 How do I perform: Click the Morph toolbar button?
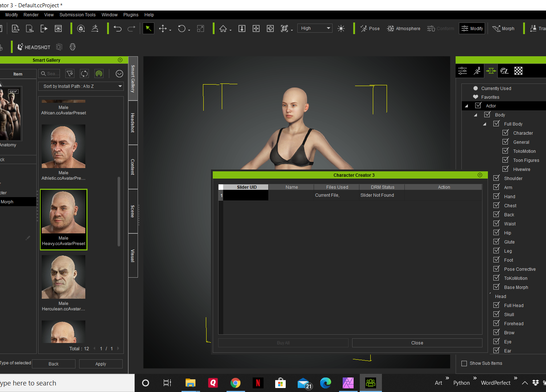[x=503, y=28]
